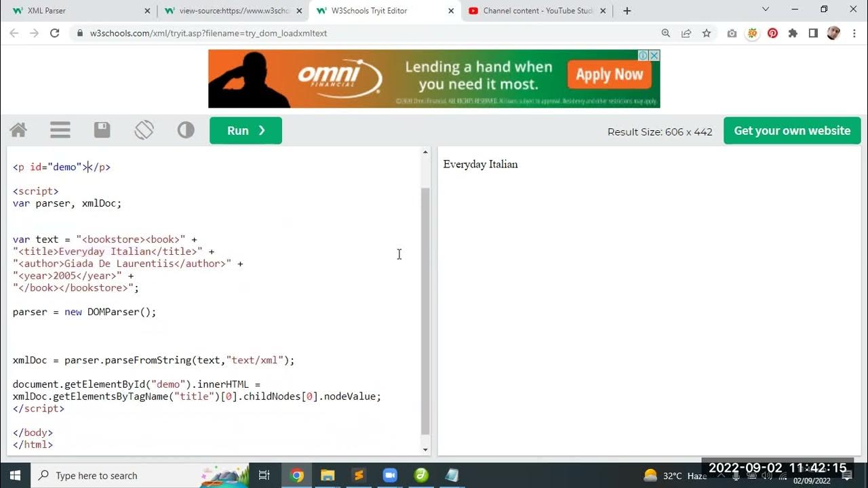Open Chrome's three-dot menu

click(854, 33)
